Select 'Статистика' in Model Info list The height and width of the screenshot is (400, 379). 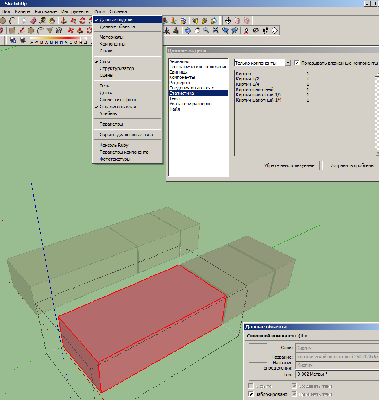coord(198,93)
